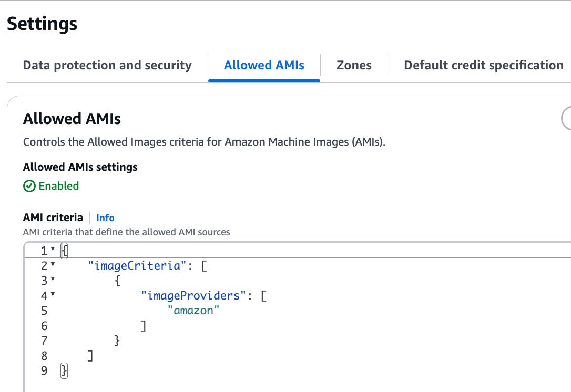This screenshot has height=392, width=571.
Task: Click the green Enabled check icon
Action: pyautogui.click(x=29, y=186)
